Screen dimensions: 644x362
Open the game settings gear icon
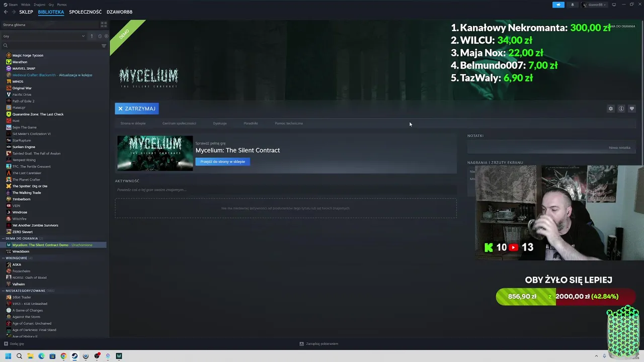coord(611,109)
